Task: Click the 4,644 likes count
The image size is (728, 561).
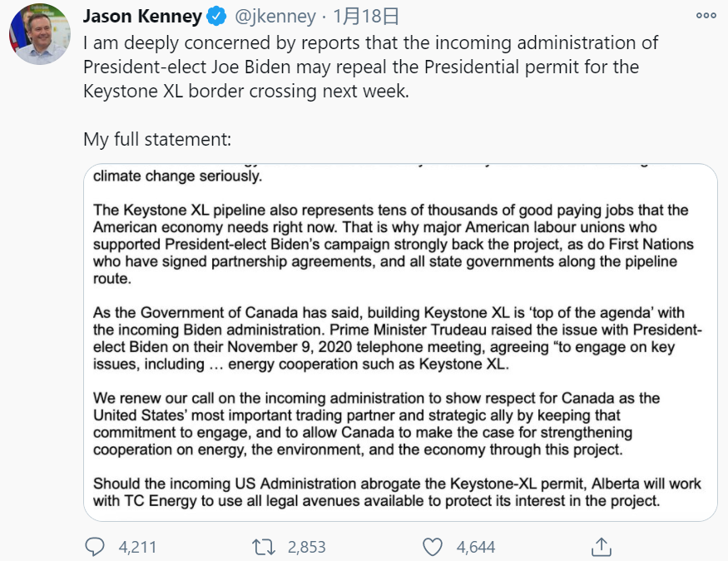Action: (x=476, y=547)
